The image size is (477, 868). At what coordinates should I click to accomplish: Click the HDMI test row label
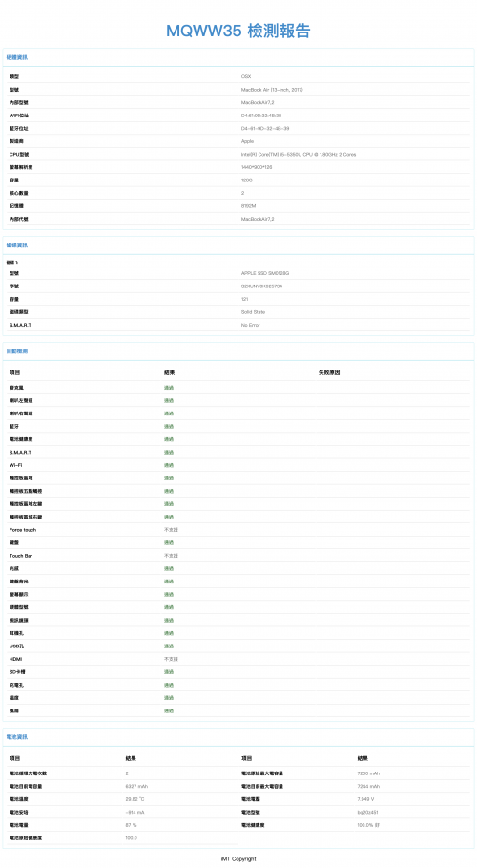[x=15, y=659]
